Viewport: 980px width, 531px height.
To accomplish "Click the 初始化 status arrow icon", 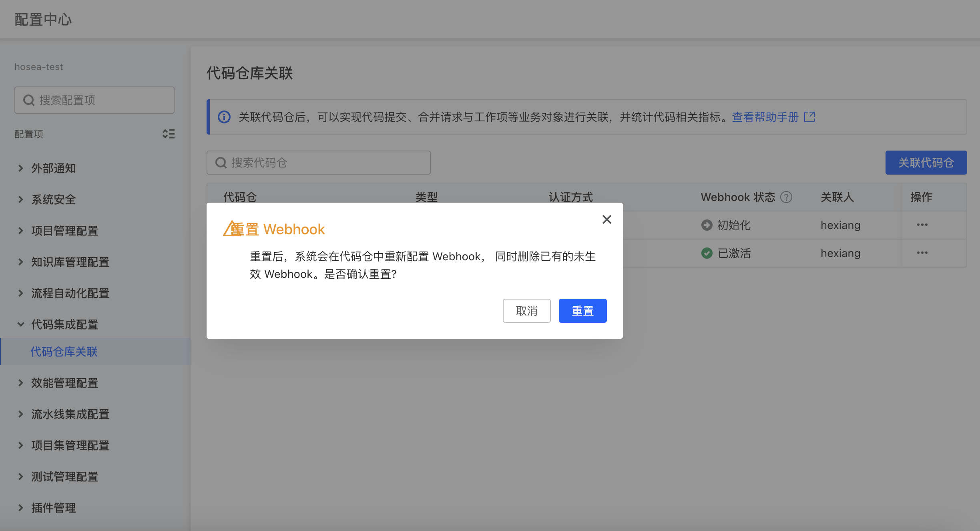I will (707, 225).
